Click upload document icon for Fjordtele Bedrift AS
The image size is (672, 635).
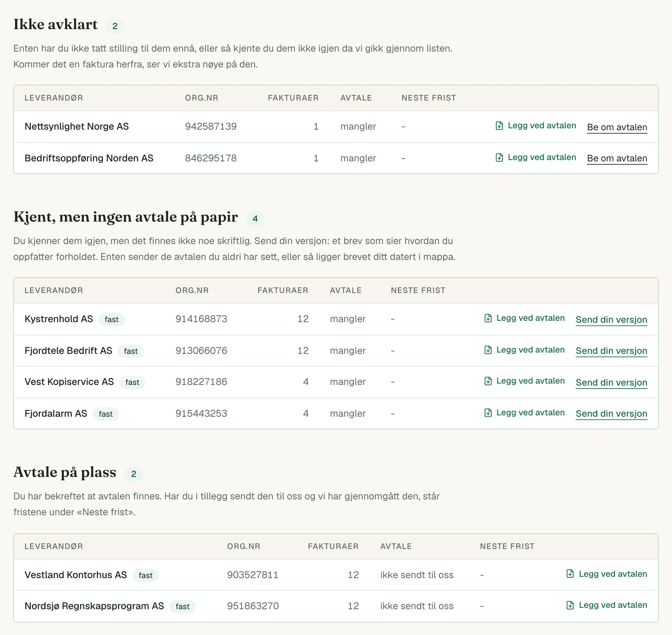[488, 350]
